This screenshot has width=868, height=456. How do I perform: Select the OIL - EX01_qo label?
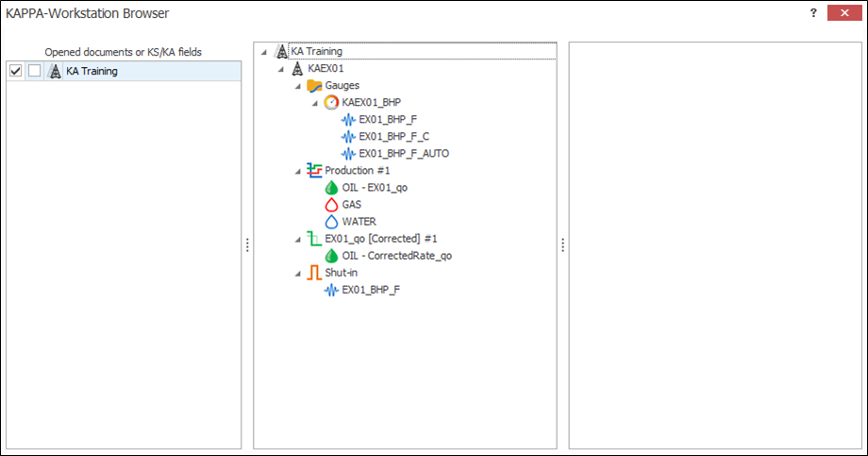375,187
